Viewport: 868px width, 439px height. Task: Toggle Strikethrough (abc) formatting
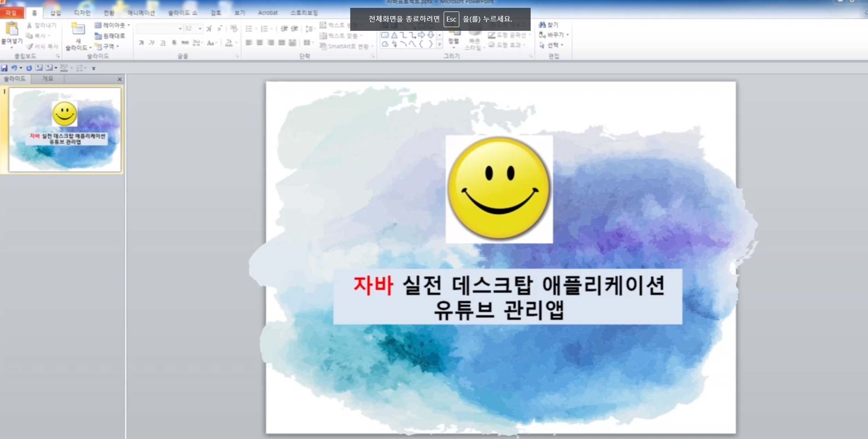point(185,43)
